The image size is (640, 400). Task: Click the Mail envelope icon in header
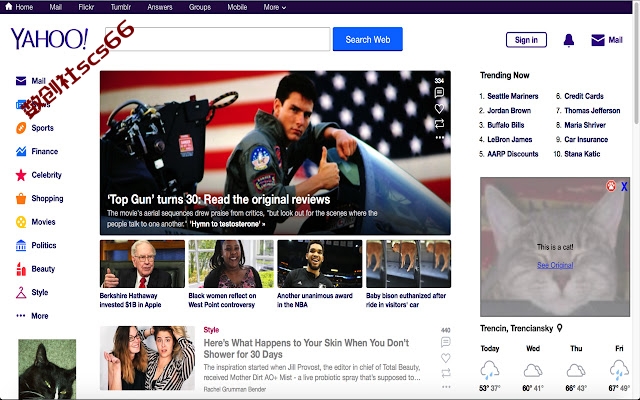click(598, 40)
